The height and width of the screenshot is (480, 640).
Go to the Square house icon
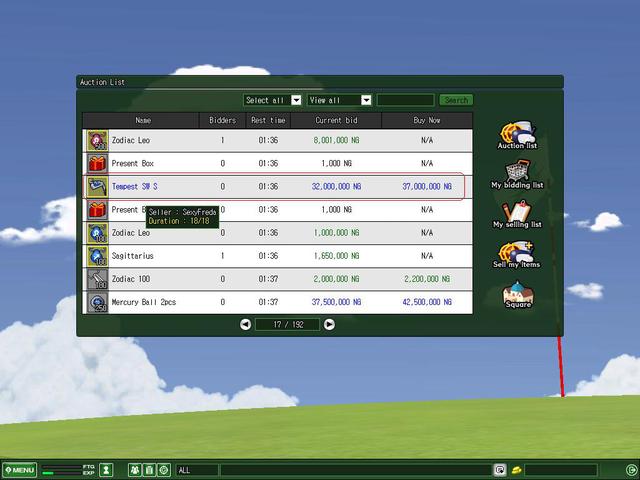coord(517,295)
